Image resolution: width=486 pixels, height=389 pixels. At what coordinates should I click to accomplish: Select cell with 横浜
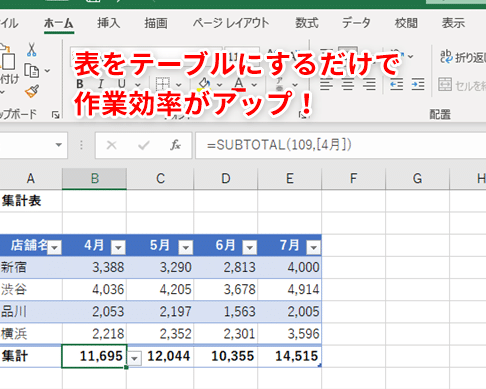click(x=31, y=334)
